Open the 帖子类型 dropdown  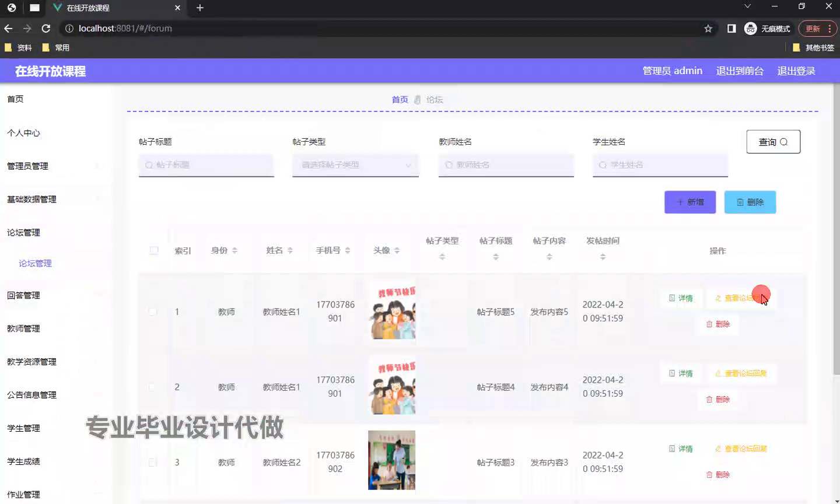point(355,165)
